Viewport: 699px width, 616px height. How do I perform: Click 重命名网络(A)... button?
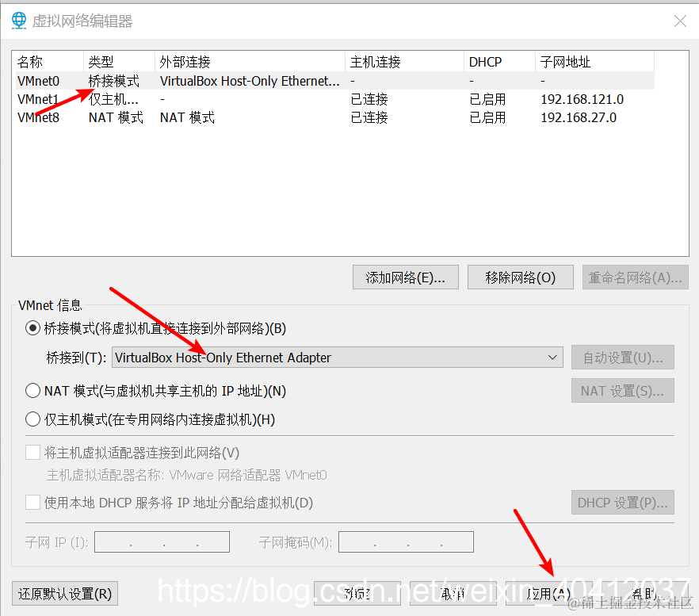tap(636, 277)
